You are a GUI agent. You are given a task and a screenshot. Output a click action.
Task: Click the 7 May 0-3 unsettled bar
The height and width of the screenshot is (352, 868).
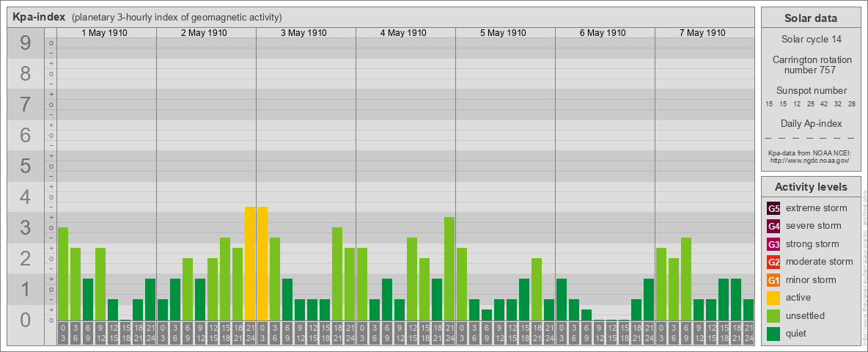click(x=661, y=284)
